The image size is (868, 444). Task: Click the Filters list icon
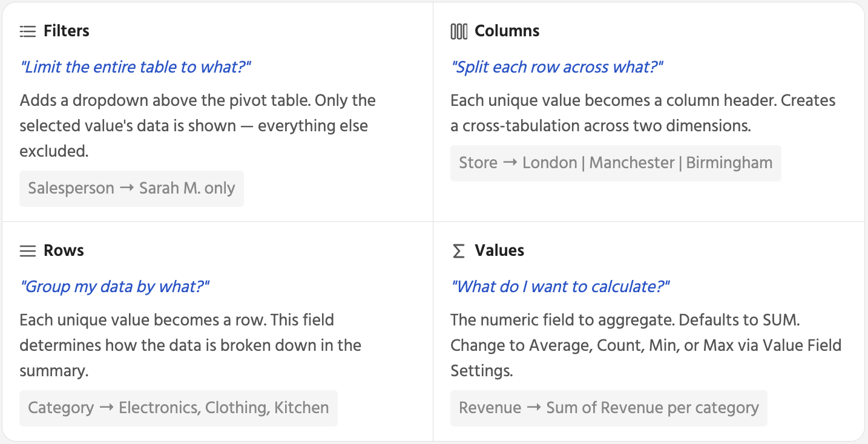28,31
